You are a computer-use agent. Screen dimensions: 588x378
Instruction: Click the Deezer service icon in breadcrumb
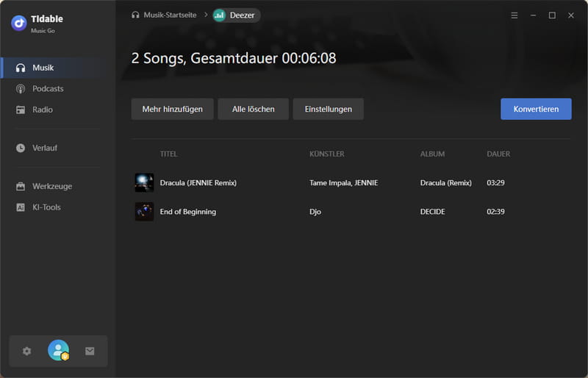219,15
